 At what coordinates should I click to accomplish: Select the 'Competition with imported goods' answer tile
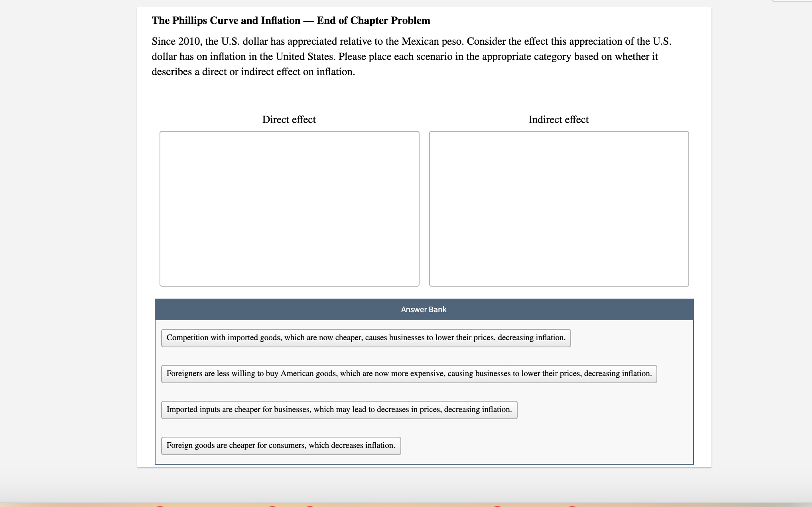pyautogui.click(x=366, y=338)
